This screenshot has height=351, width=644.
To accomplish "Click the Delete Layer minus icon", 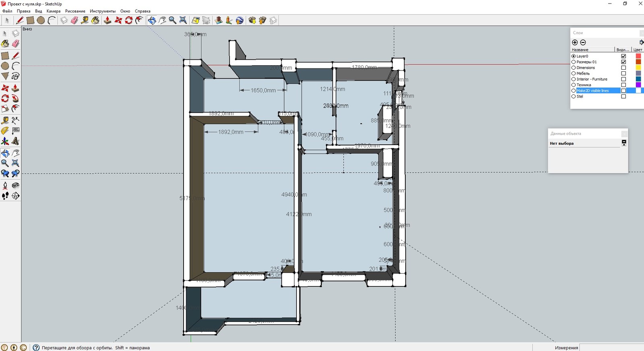I will coord(583,42).
